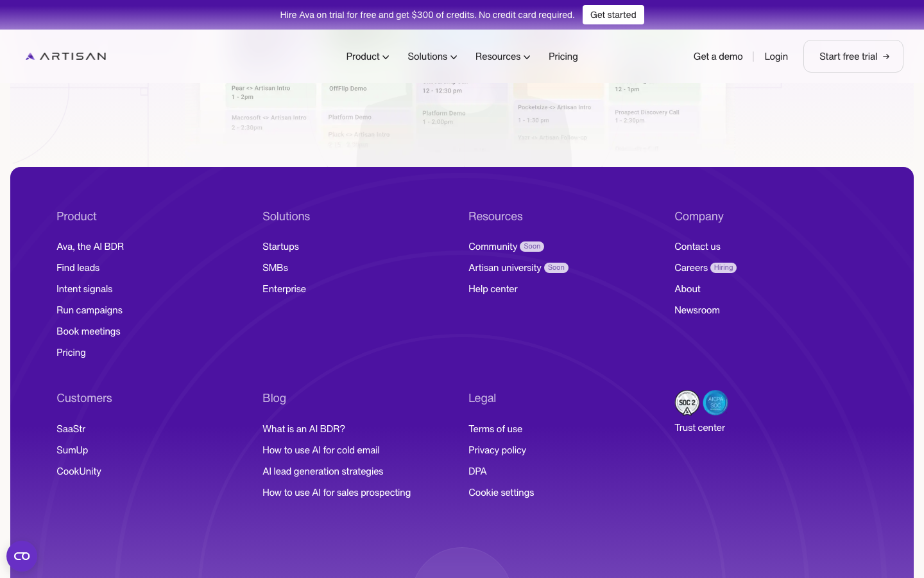Image resolution: width=924 pixels, height=578 pixels.
Task: Open SaaStr customer link
Action: tap(71, 429)
